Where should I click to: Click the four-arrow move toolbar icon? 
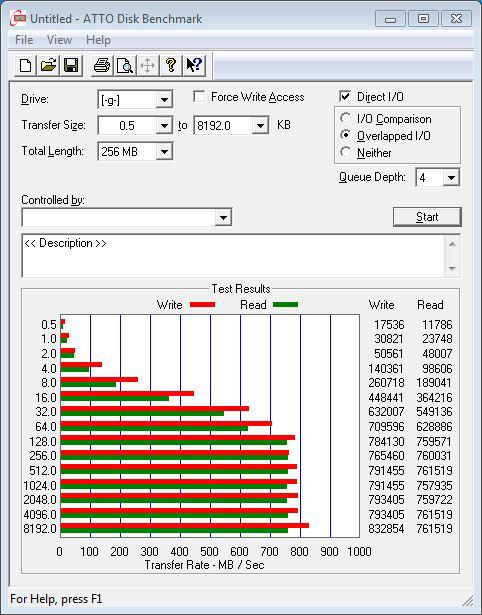147,65
